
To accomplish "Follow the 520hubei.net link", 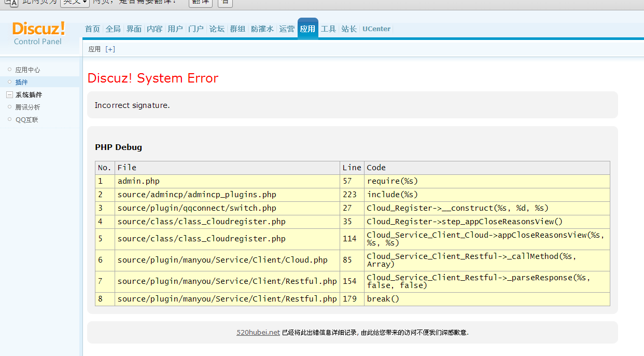I will [x=258, y=332].
